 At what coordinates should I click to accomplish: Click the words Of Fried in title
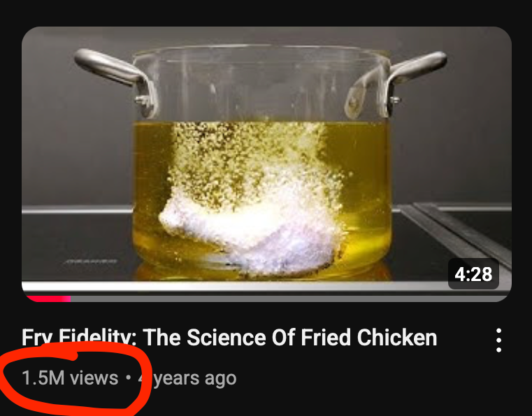(312, 338)
